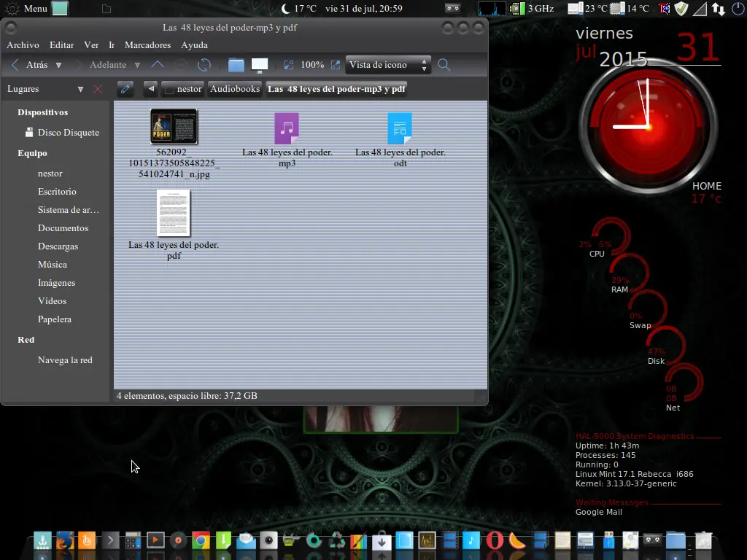Open the terminal arrow icon in dock

click(110, 540)
